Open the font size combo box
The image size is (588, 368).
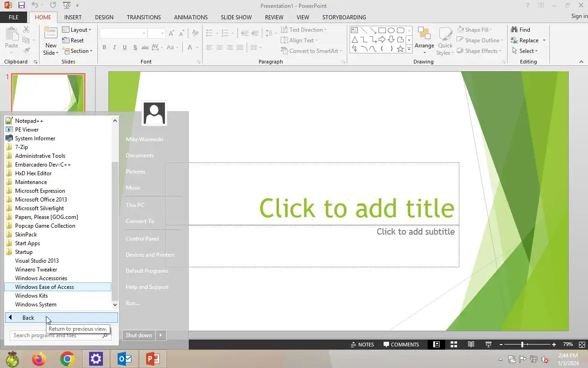point(156,34)
